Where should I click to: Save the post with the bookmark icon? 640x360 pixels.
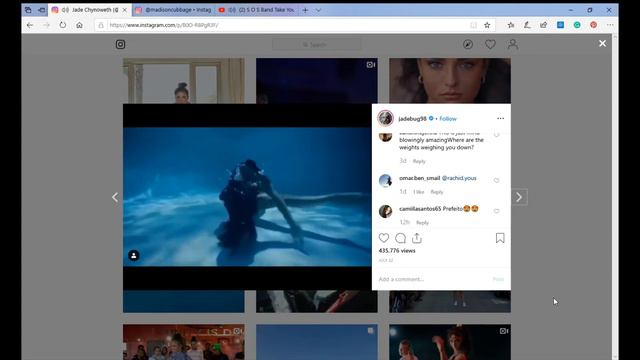coord(500,238)
